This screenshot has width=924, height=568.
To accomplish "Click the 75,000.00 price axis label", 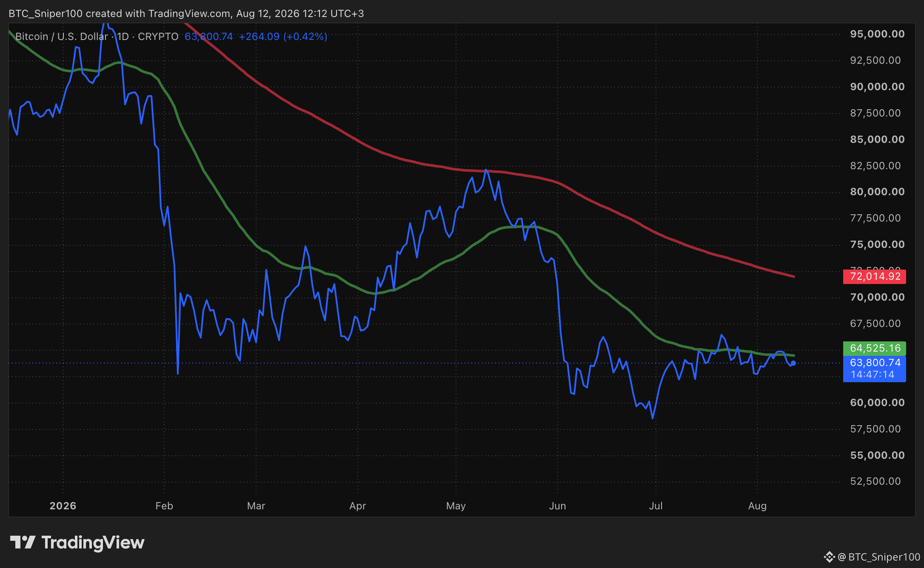I will pyautogui.click(x=877, y=244).
